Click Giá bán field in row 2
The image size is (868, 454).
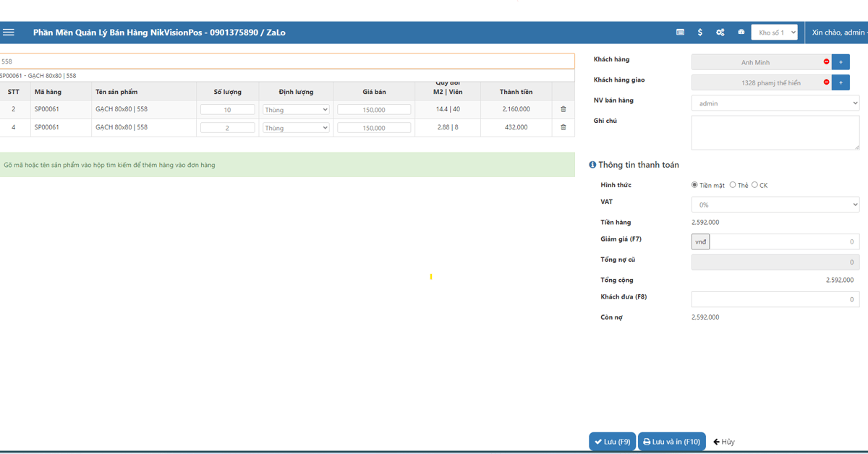coord(374,109)
